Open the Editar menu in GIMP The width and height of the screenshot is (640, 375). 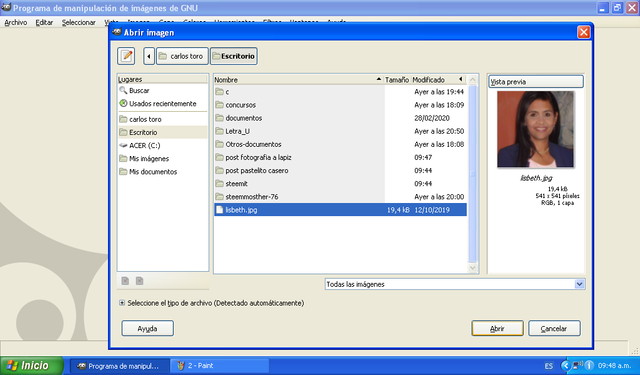click(44, 22)
